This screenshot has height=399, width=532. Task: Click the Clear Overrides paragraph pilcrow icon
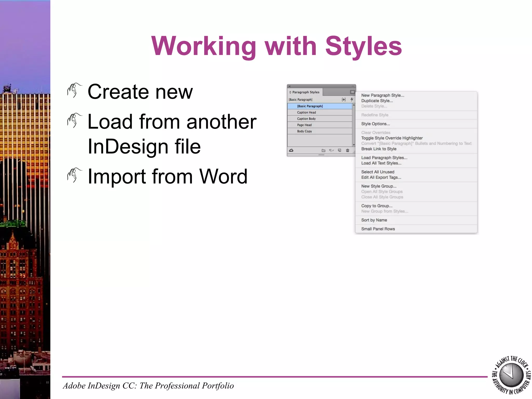[x=331, y=150]
